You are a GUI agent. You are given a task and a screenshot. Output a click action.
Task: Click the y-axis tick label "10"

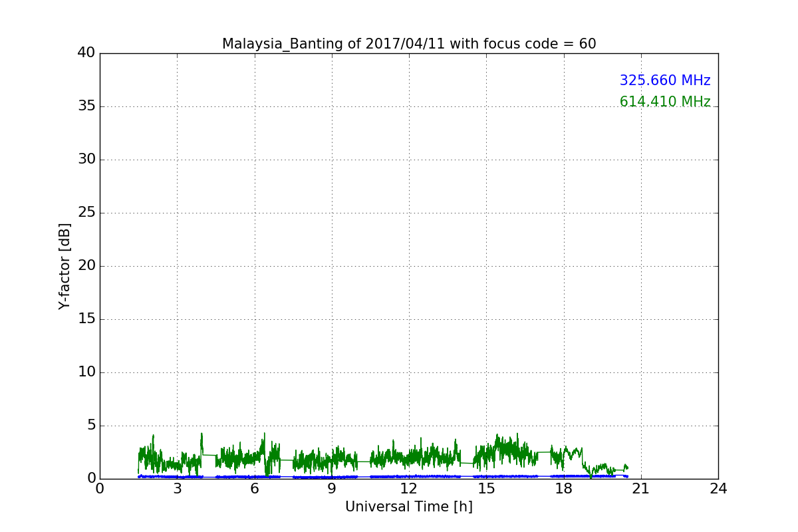pyautogui.click(x=86, y=372)
